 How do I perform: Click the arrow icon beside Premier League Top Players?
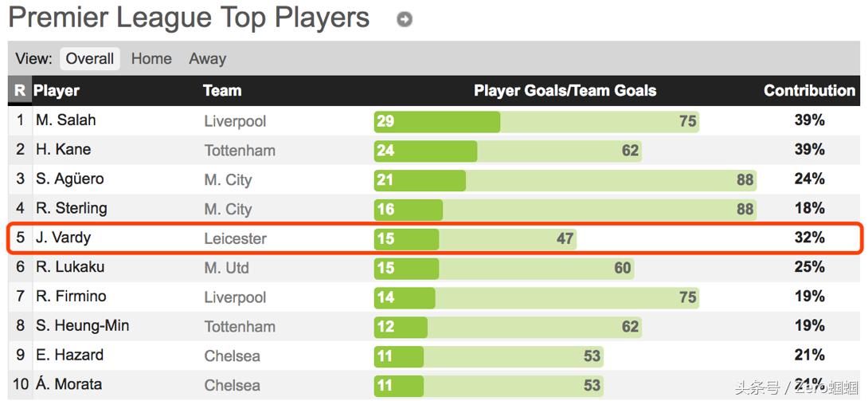pos(405,20)
